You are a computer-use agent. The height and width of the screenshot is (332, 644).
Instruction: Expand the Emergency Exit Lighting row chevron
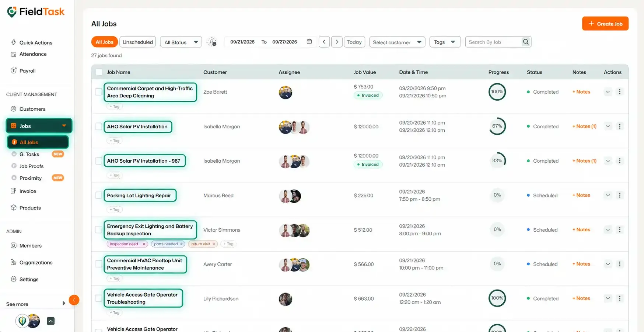[608, 229]
